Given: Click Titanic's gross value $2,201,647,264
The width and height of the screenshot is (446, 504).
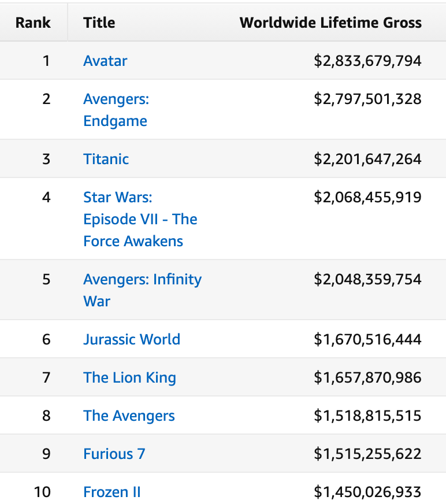Looking at the screenshot, I should 367,159.
